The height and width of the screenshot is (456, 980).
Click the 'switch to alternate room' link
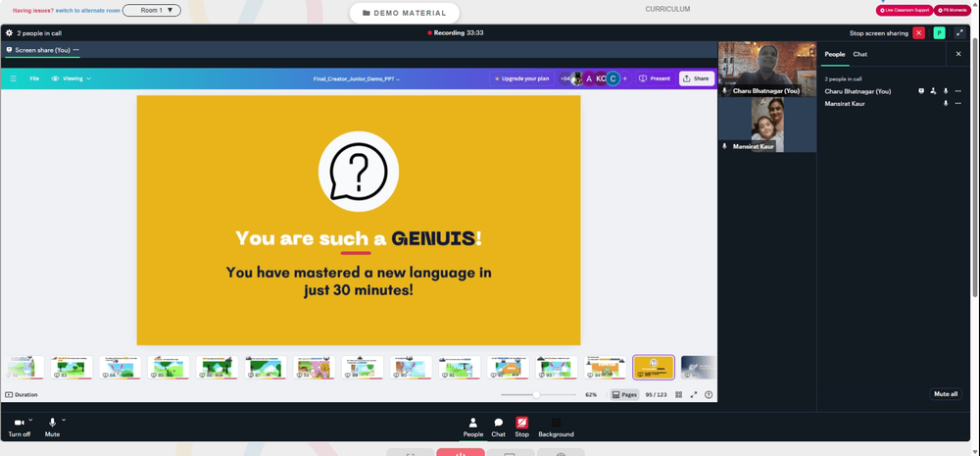click(x=87, y=11)
